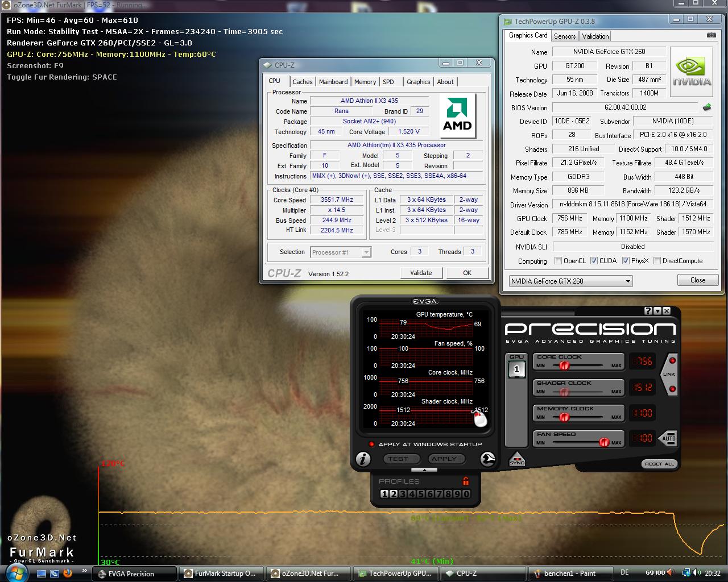Image resolution: width=728 pixels, height=582 pixels.
Task: Open the GPU selection dropdown in GPU-Z
Action: tap(570, 281)
